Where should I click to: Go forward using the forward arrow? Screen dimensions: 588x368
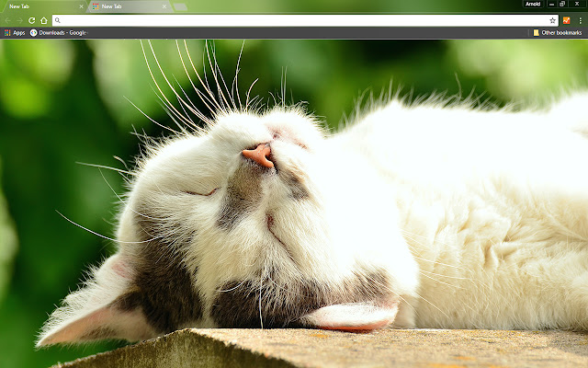(19, 20)
